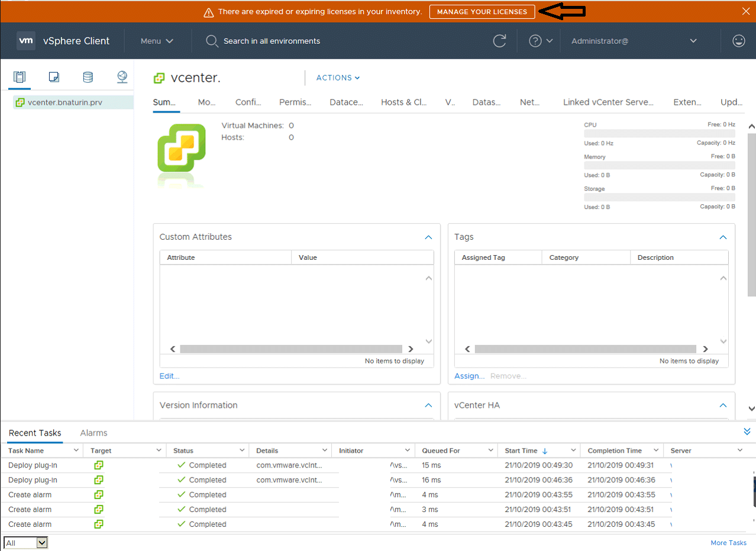
Task: Open the Networks tab
Action: tap(529, 102)
